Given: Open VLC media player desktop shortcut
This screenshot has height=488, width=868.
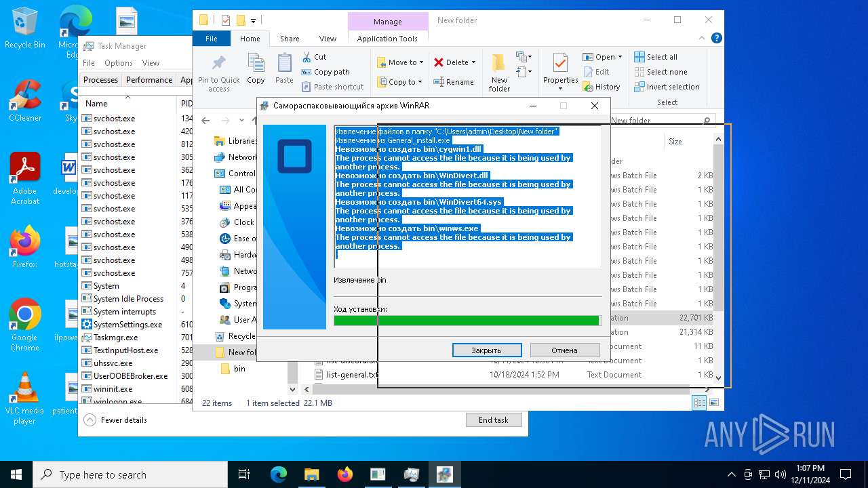Looking at the screenshot, I should point(25,399).
